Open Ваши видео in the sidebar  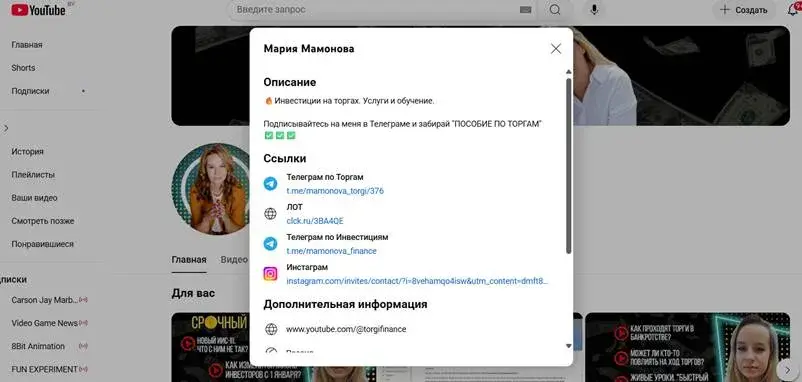tap(34, 198)
